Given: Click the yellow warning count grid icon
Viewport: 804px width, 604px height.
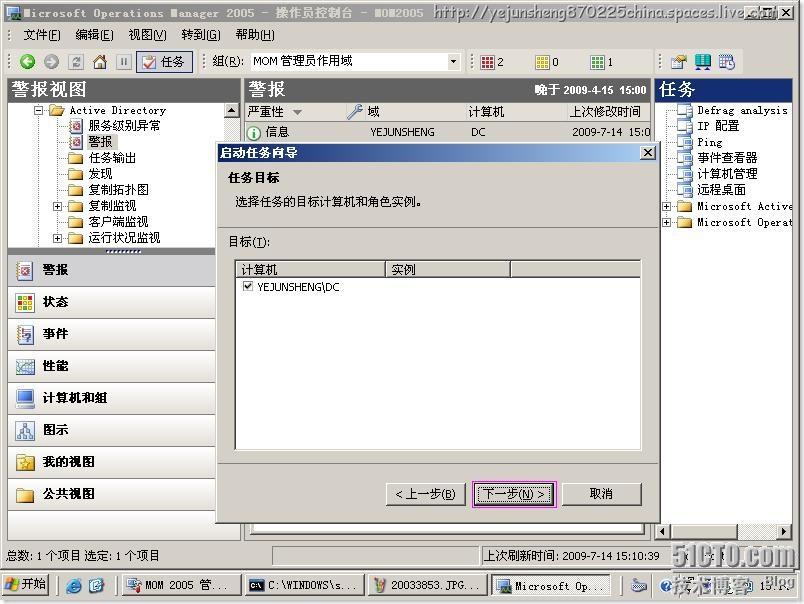Looking at the screenshot, I should click(x=542, y=62).
